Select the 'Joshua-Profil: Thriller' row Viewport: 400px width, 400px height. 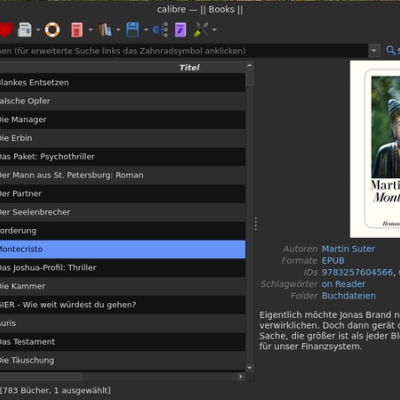coord(123,268)
